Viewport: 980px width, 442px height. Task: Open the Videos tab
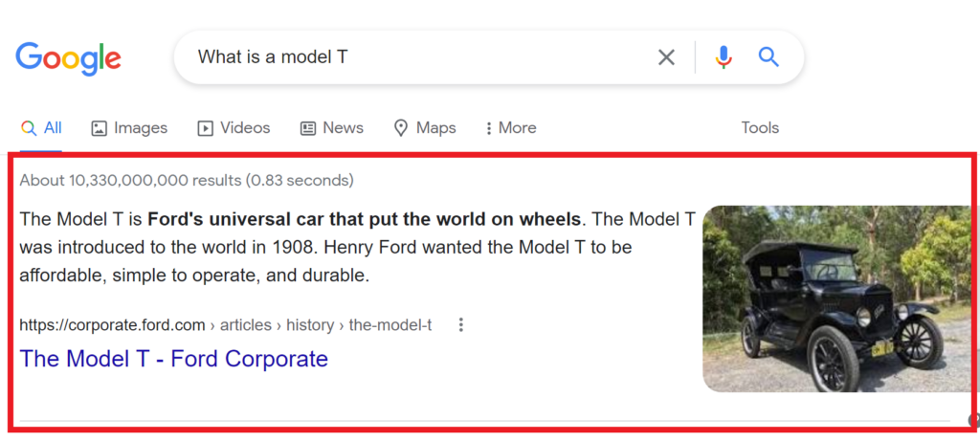(x=234, y=128)
